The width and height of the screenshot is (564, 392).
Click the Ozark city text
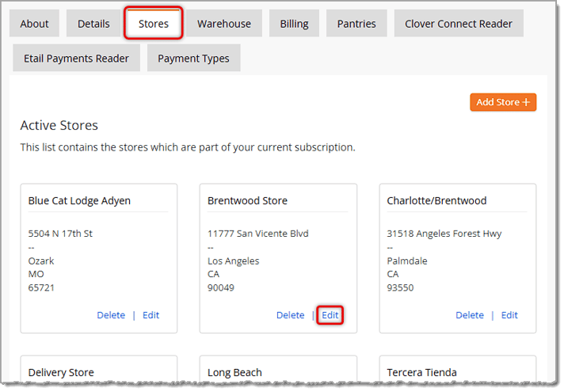pos(41,261)
